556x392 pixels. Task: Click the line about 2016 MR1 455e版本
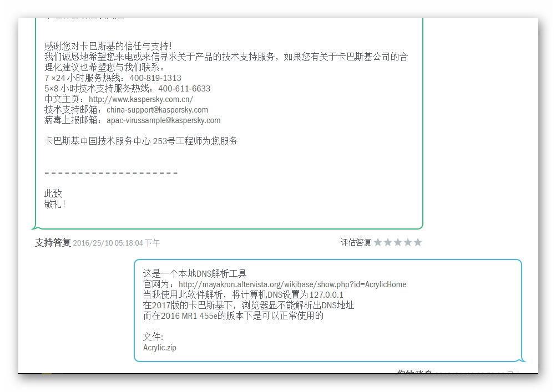[233, 316]
